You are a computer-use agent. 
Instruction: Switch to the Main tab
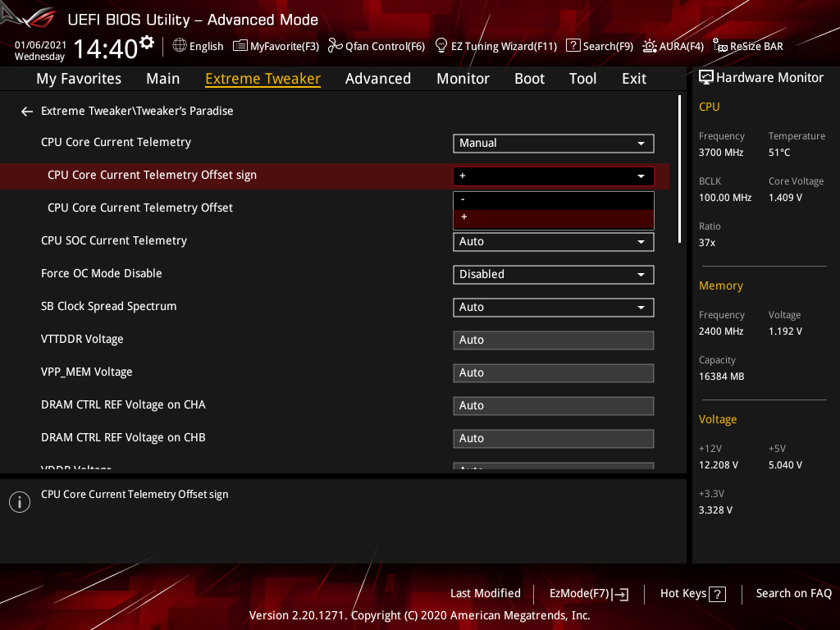[x=163, y=79]
